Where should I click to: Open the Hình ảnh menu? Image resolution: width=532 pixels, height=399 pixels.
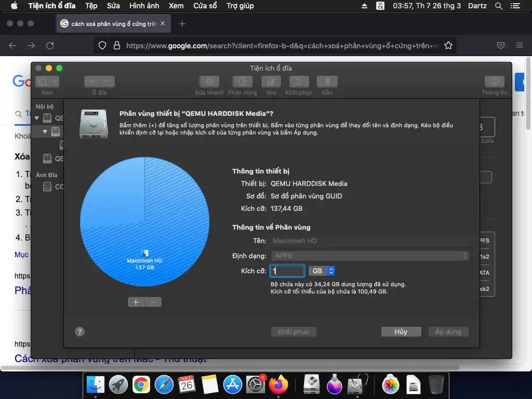click(144, 6)
